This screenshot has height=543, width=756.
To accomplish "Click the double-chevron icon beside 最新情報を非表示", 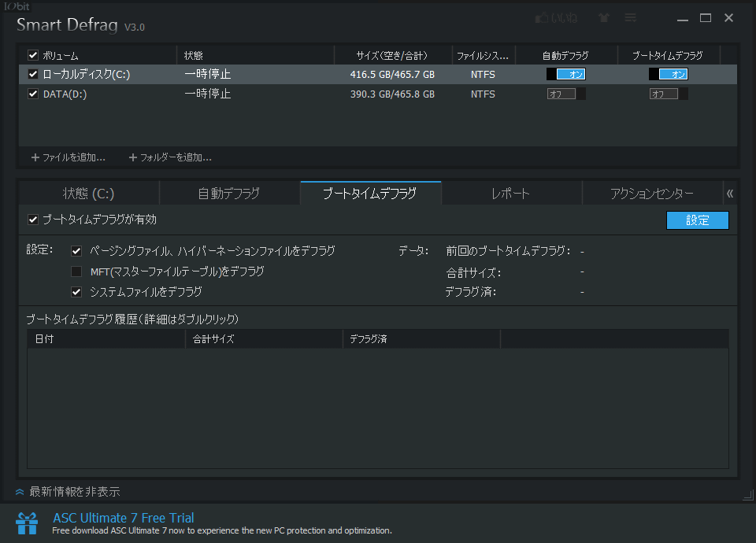I will [20, 492].
